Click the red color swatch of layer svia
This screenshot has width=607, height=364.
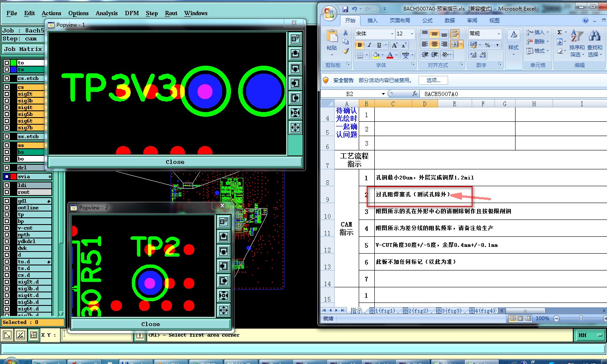click(13, 177)
